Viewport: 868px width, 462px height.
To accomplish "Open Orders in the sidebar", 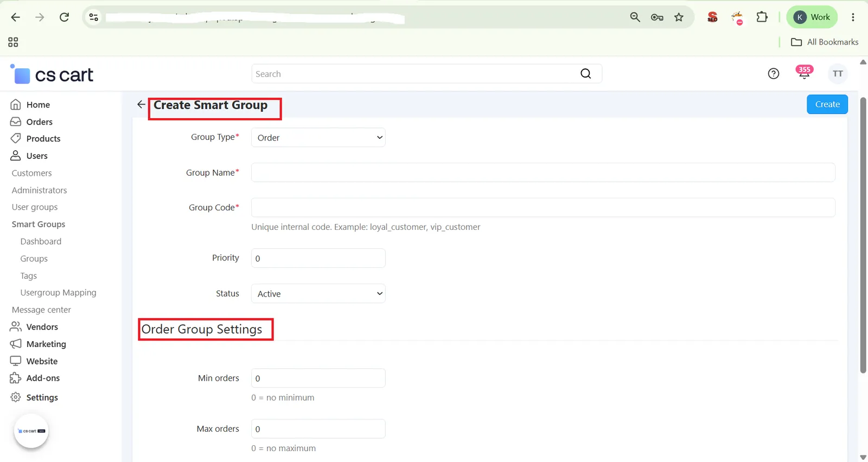I will point(32,122).
